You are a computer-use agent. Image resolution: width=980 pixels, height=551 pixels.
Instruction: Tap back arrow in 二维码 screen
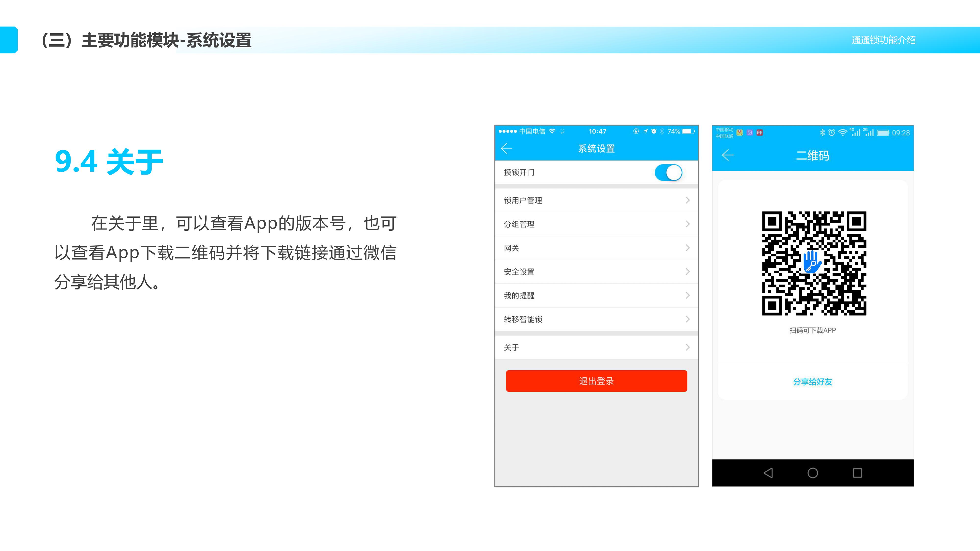point(728,155)
